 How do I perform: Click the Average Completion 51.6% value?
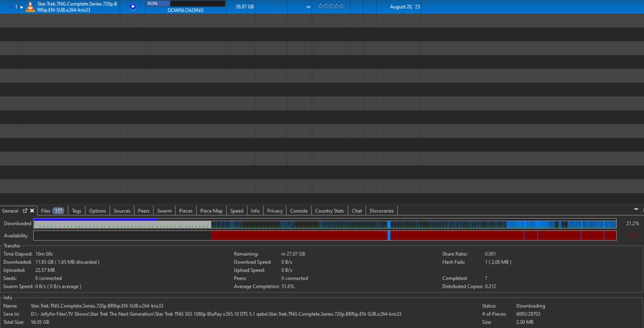288,286
